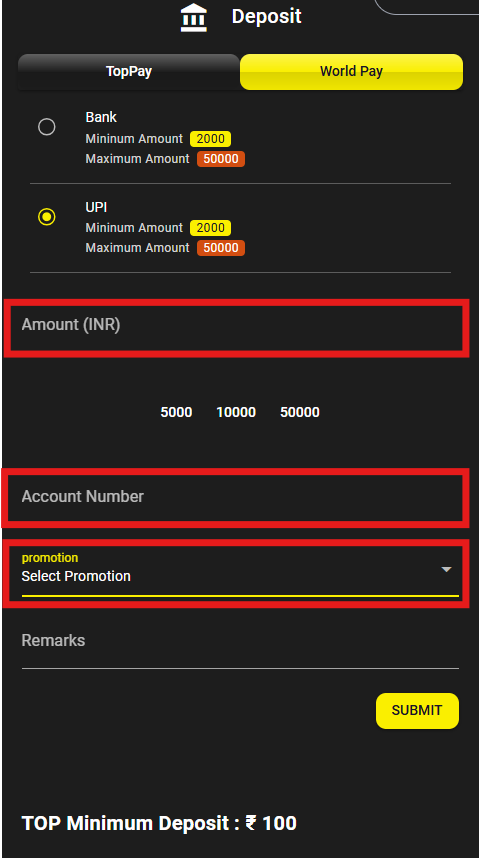Click the yellow SUBMIT button

coord(417,711)
